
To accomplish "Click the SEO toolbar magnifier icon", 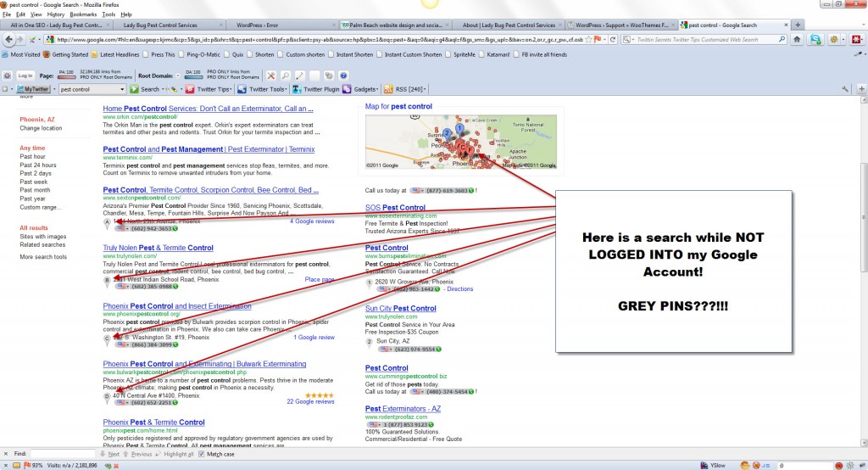I will (x=285, y=76).
